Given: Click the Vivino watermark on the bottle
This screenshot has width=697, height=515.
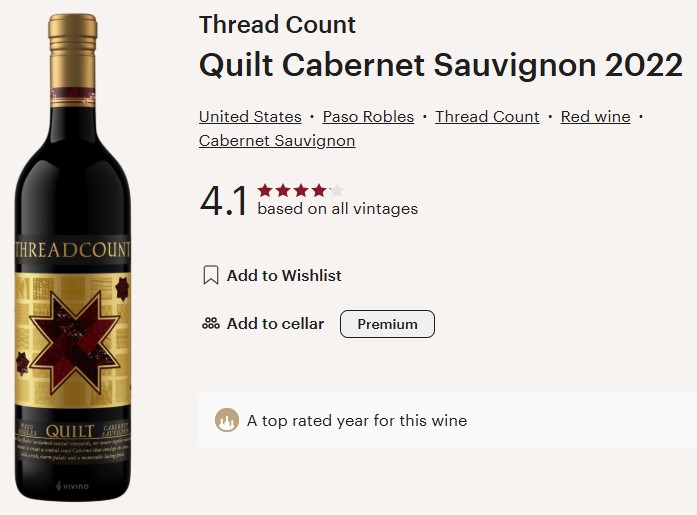Looking at the screenshot, I should (x=73, y=485).
